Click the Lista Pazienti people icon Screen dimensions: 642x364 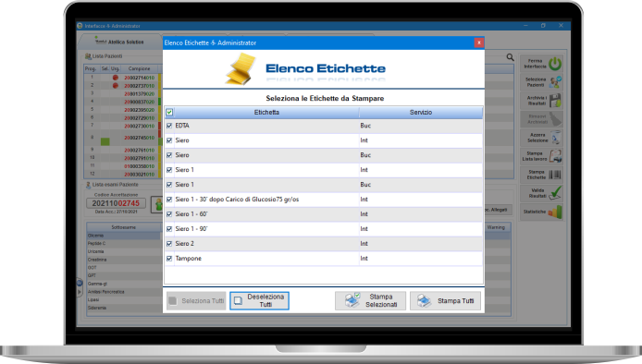88,56
